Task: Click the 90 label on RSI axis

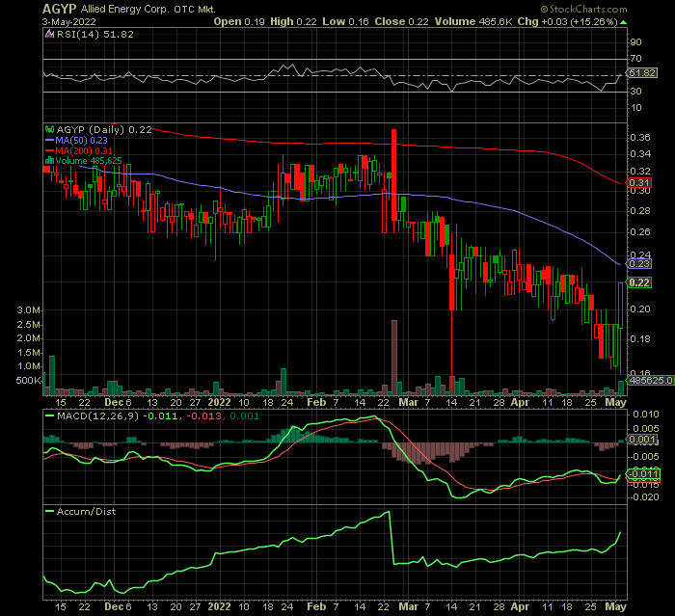Action: tap(635, 42)
